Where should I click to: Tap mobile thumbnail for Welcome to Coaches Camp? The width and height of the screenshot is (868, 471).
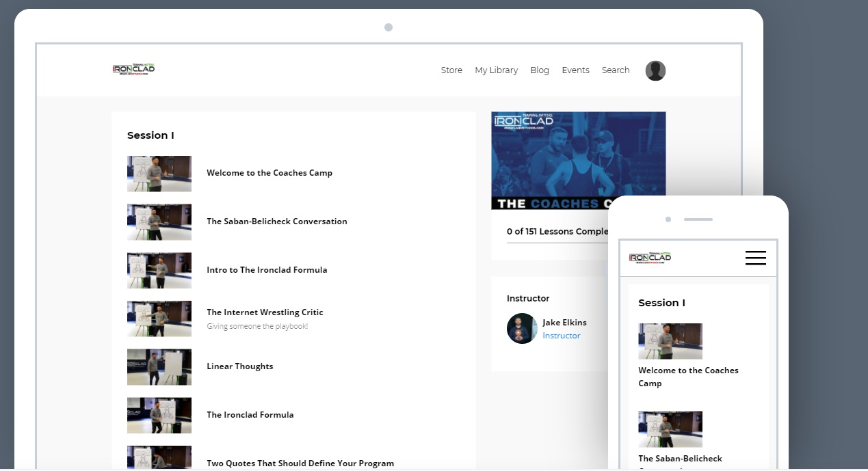(x=670, y=341)
